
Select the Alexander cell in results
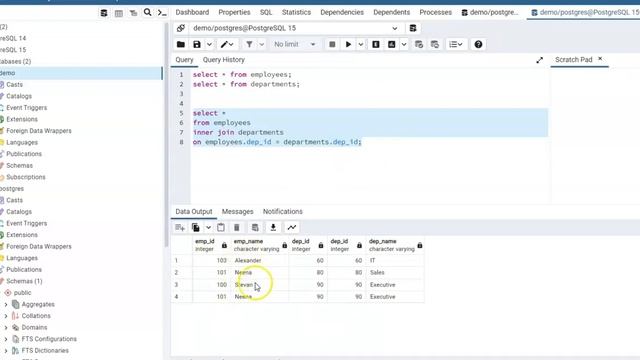(260, 260)
